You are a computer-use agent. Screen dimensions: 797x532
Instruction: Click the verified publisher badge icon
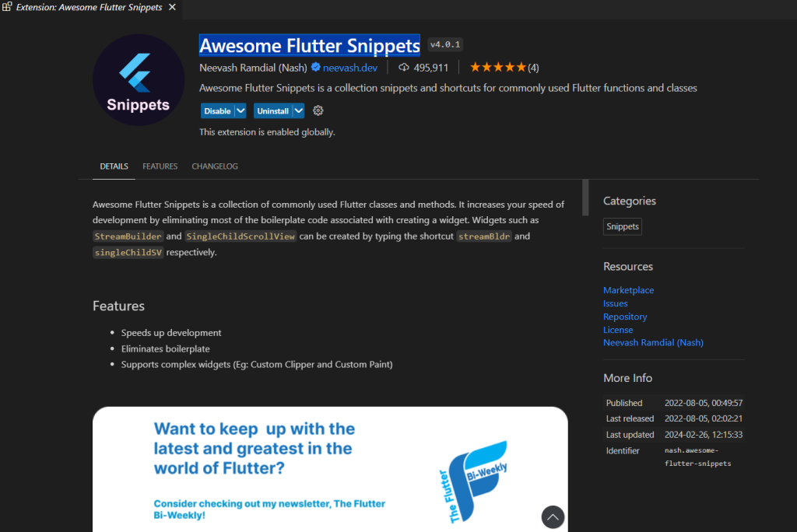point(316,67)
